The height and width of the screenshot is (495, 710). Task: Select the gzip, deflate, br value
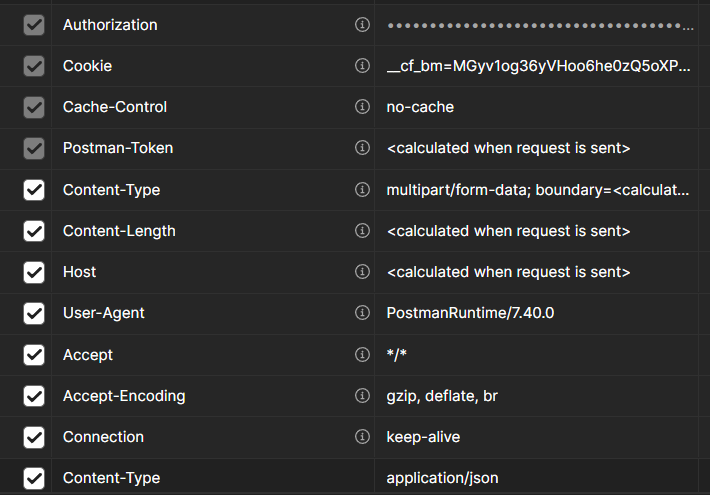tap(442, 396)
